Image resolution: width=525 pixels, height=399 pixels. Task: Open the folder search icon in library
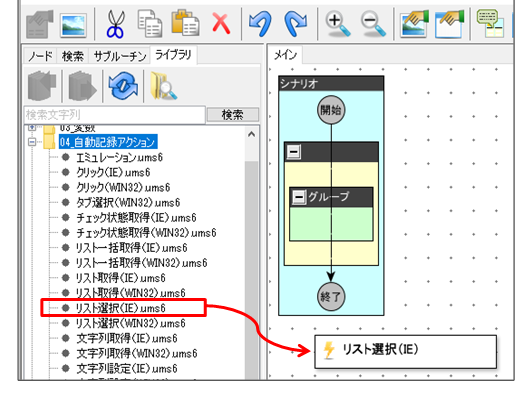pyautogui.click(x=163, y=86)
